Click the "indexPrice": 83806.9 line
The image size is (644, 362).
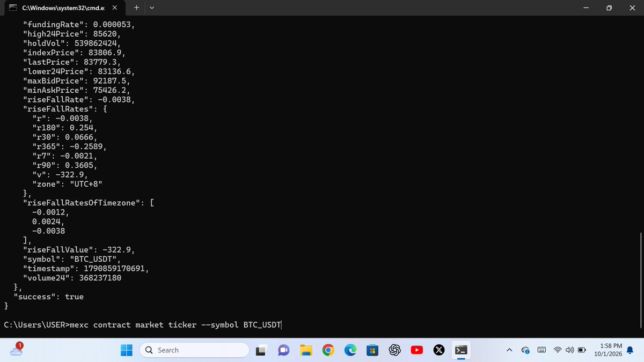coord(75,53)
